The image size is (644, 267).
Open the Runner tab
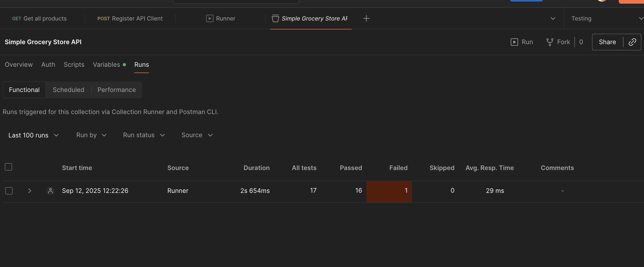click(x=221, y=18)
